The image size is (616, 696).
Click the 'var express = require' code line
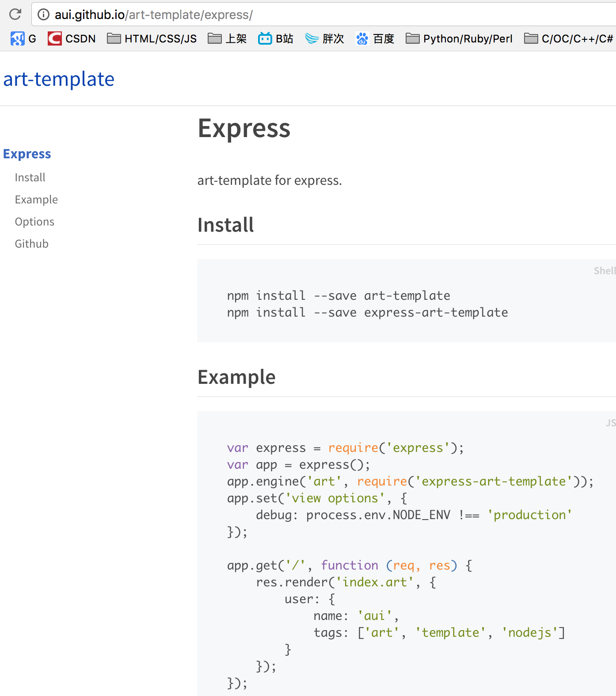point(346,447)
